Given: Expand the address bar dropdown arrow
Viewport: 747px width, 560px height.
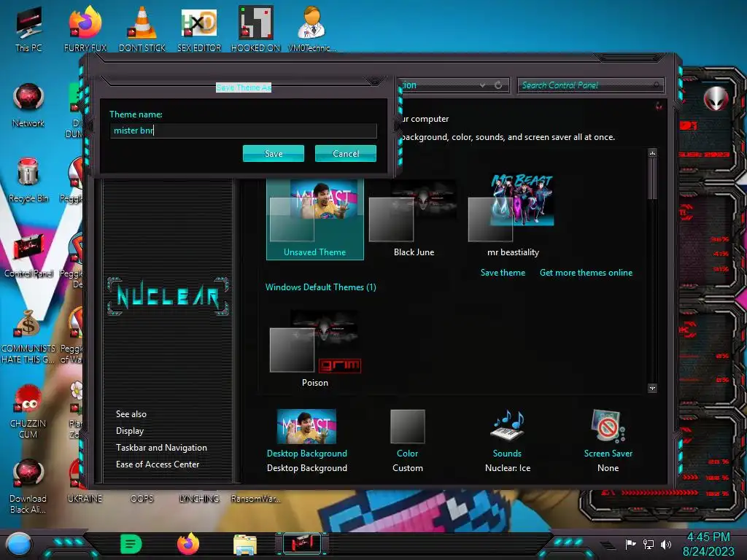Looking at the screenshot, I should 483,85.
